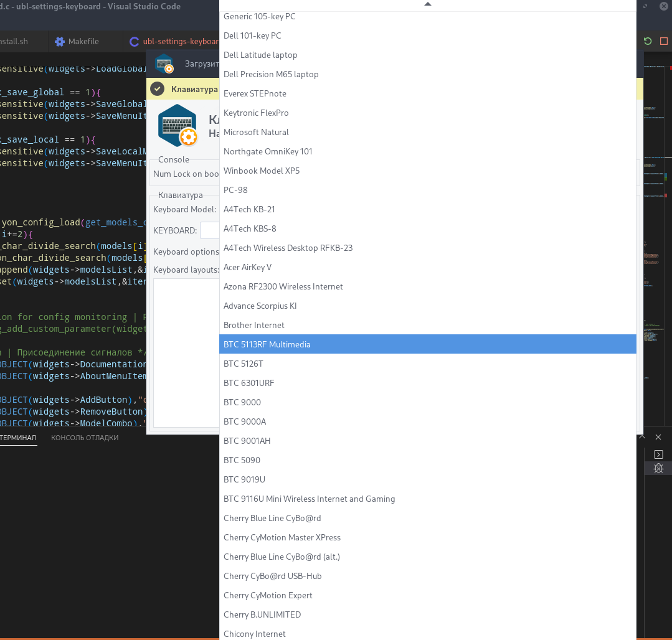Click the C language file icon on tab
This screenshot has width=672, height=640.
[x=134, y=42]
